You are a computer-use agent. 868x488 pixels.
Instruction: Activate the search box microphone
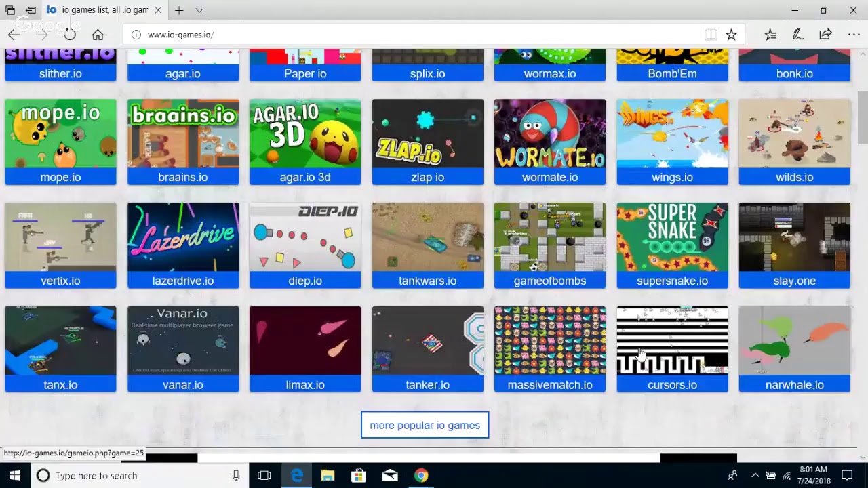[236, 475]
